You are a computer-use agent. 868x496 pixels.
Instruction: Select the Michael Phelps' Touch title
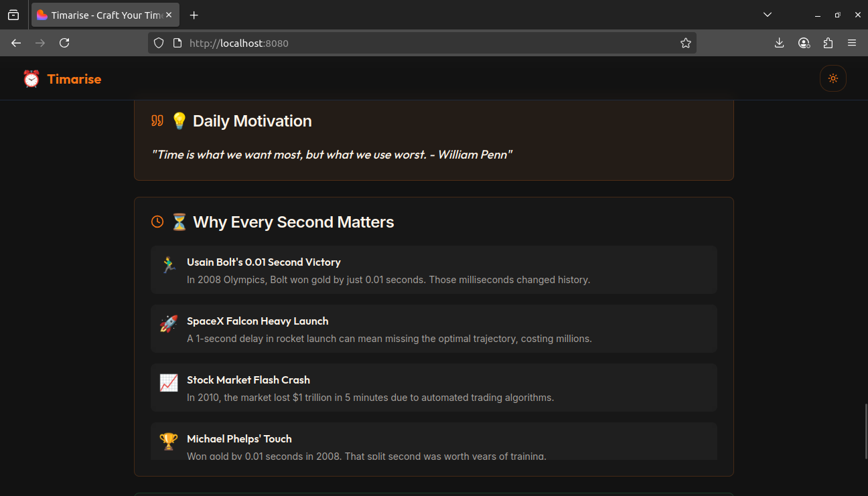tap(239, 439)
